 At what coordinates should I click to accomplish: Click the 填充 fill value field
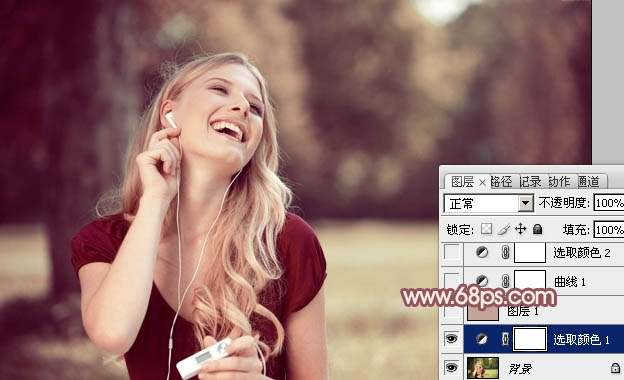(609, 230)
